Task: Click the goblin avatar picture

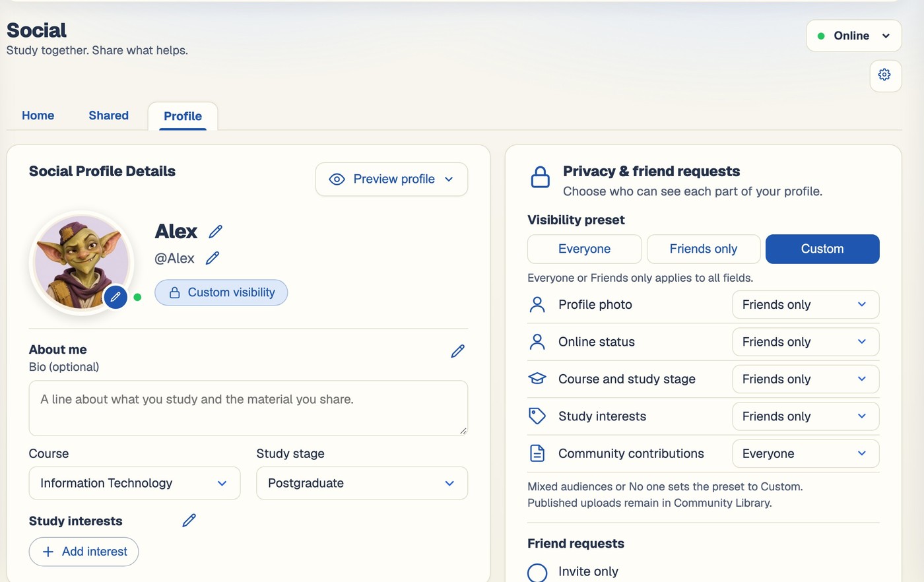Action: 82,263
